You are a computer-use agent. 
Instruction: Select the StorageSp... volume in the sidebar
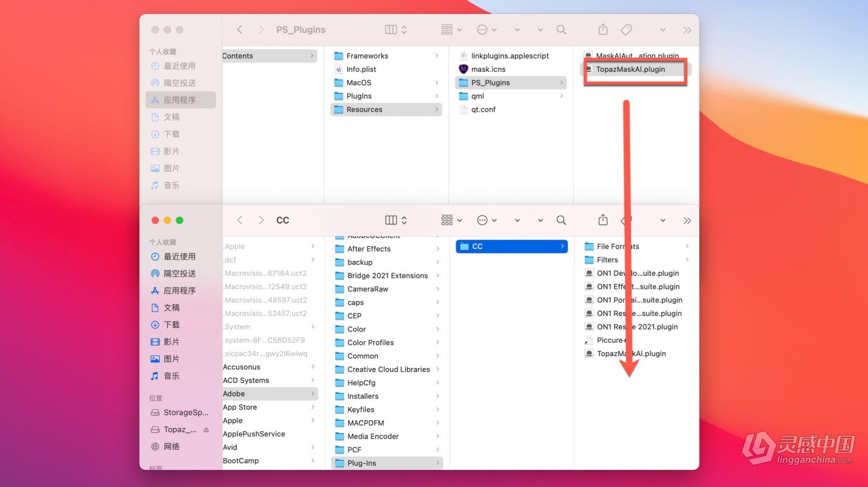[x=181, y=413]
